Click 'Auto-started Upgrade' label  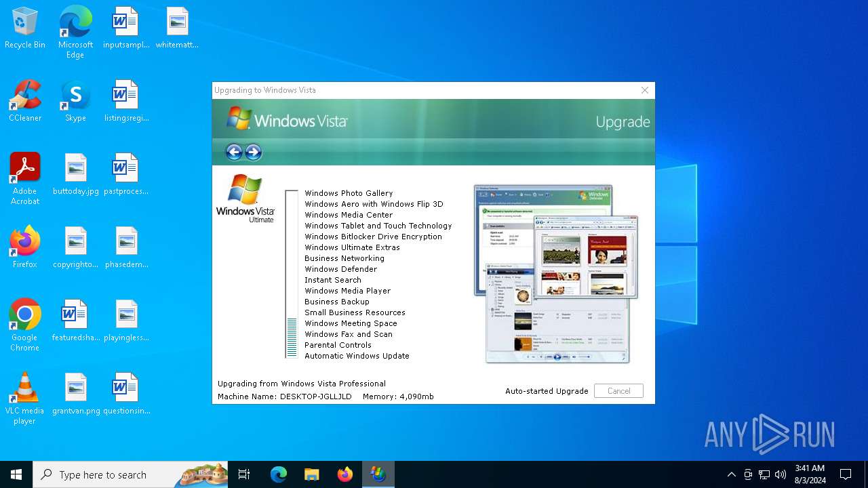pos(547,391)
